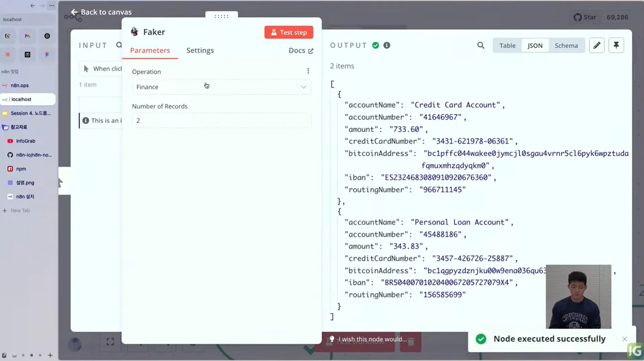Open the Settings tab

click(200, 51)
